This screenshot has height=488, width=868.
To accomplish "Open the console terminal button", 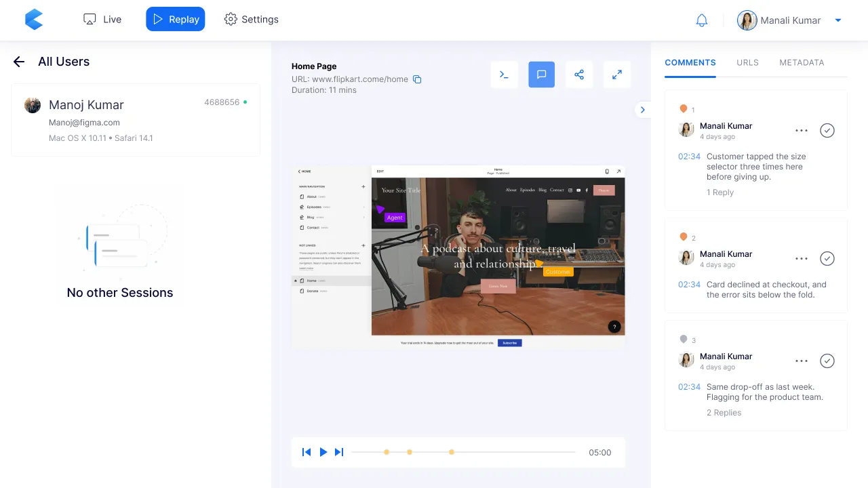I will tap(504, 75).
